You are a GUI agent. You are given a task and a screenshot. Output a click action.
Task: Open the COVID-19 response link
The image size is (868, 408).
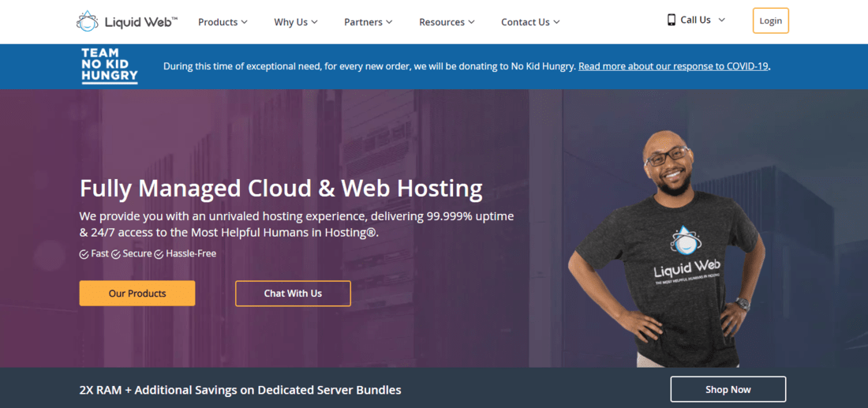[674, 66]
